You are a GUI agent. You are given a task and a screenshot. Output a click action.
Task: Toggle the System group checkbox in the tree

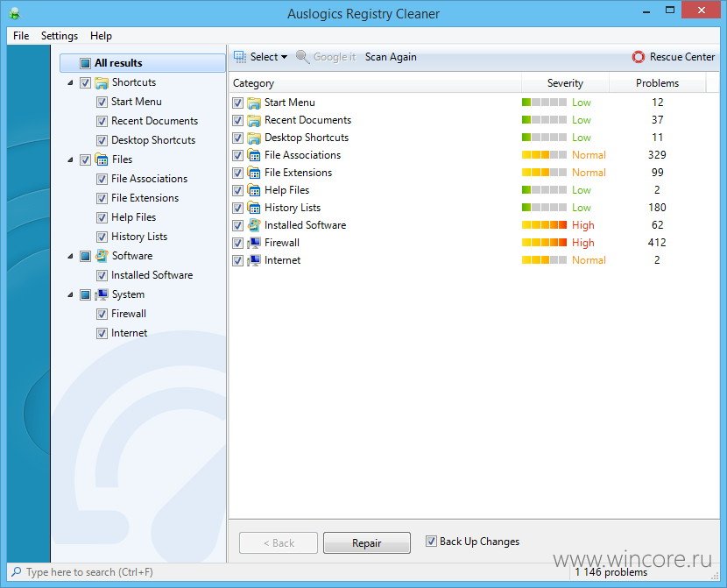[x=85, y=294]
